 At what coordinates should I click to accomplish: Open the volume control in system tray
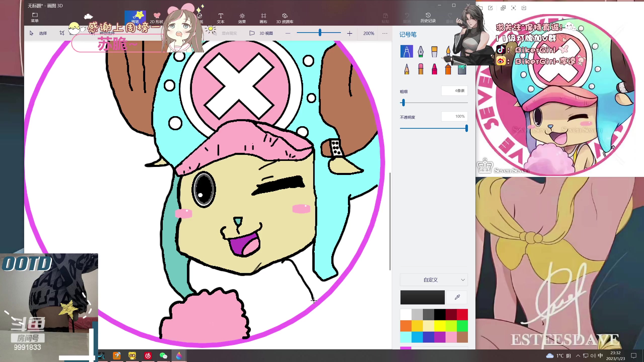pyautogui.click(x=593, y=356)
